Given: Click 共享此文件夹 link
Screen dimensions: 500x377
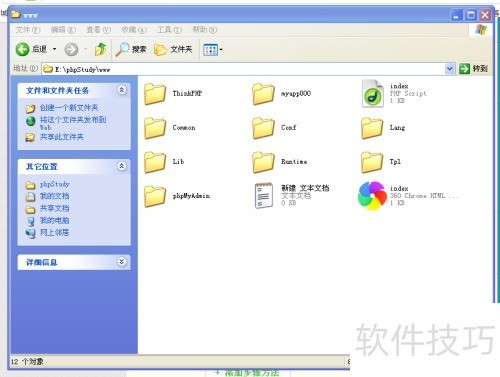Looking at the screenshot, I should tap(62, 137).
